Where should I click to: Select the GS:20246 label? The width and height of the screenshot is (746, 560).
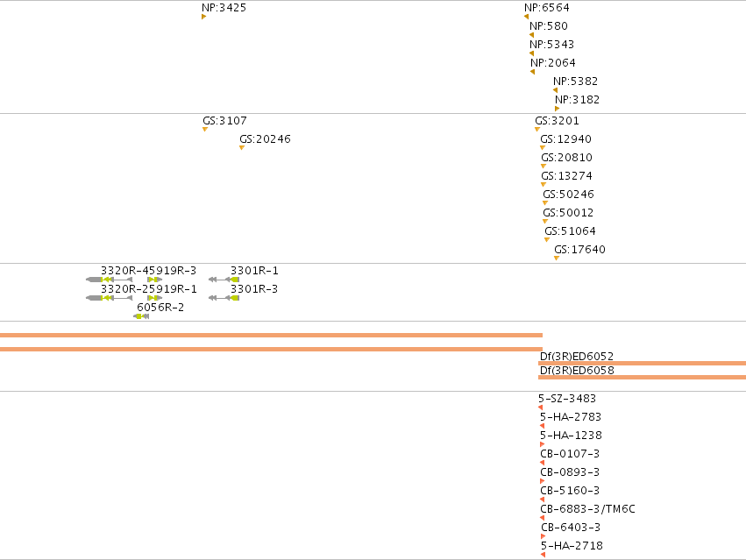click(265, 139)
